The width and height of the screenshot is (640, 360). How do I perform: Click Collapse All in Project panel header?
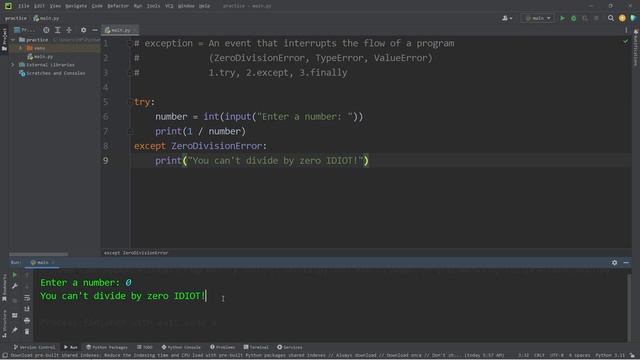(x=69, y=30)
